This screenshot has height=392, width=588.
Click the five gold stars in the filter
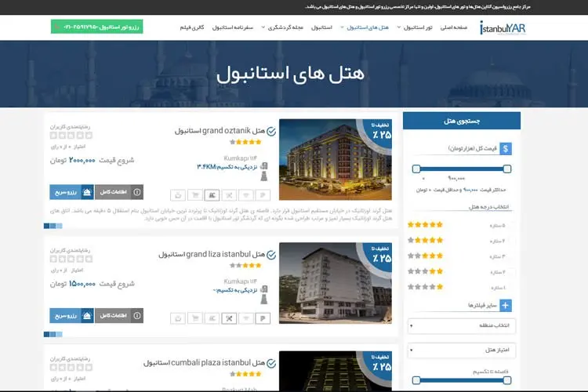(x=425, y=225)
